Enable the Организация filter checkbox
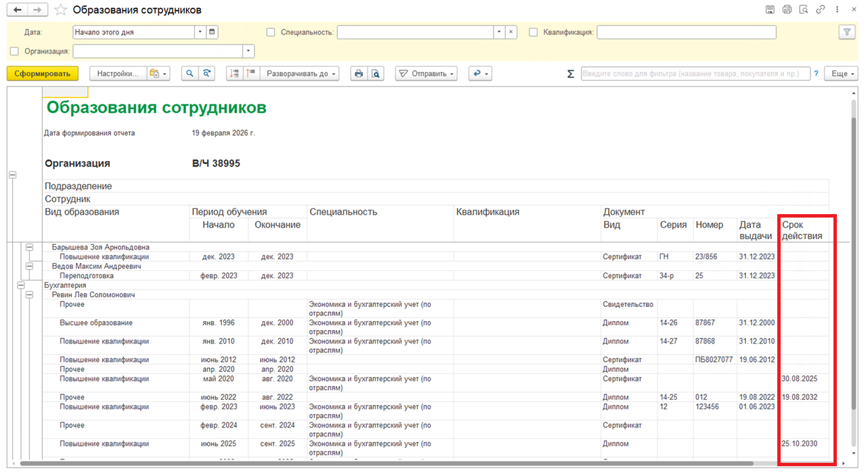 tap(15, 51)
